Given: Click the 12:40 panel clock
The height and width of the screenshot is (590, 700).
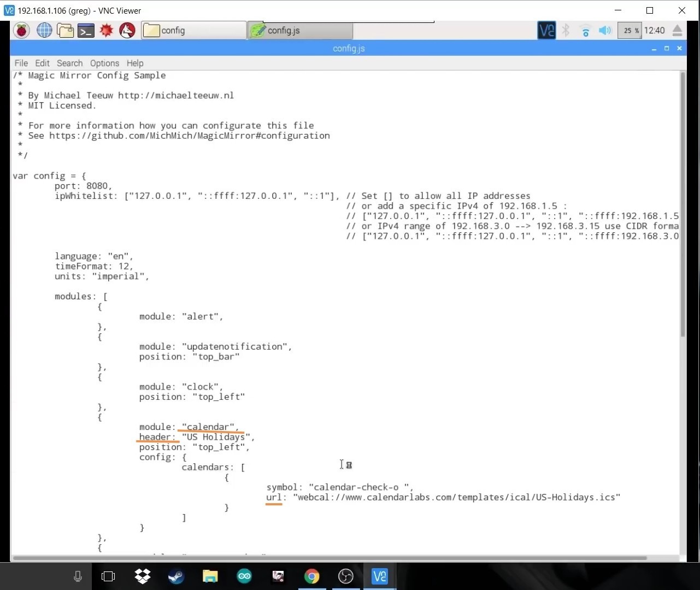Looking at the screenshot, I should click(x=655, y=31).
